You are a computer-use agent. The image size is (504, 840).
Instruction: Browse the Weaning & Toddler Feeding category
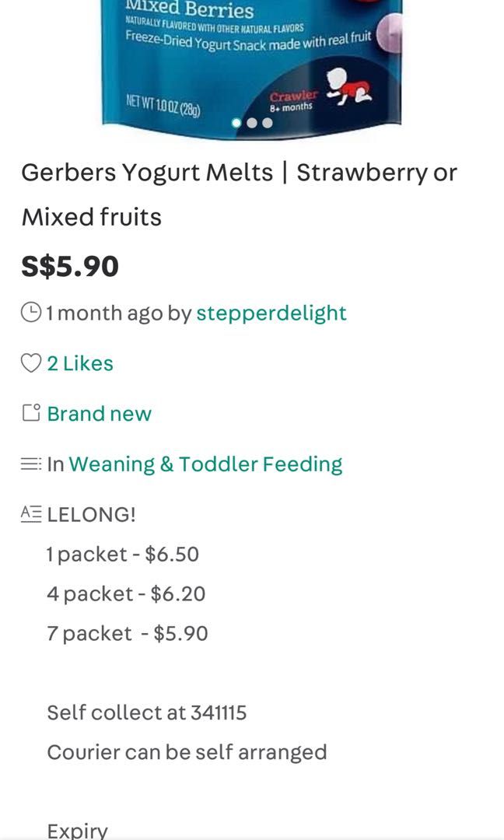205,463
